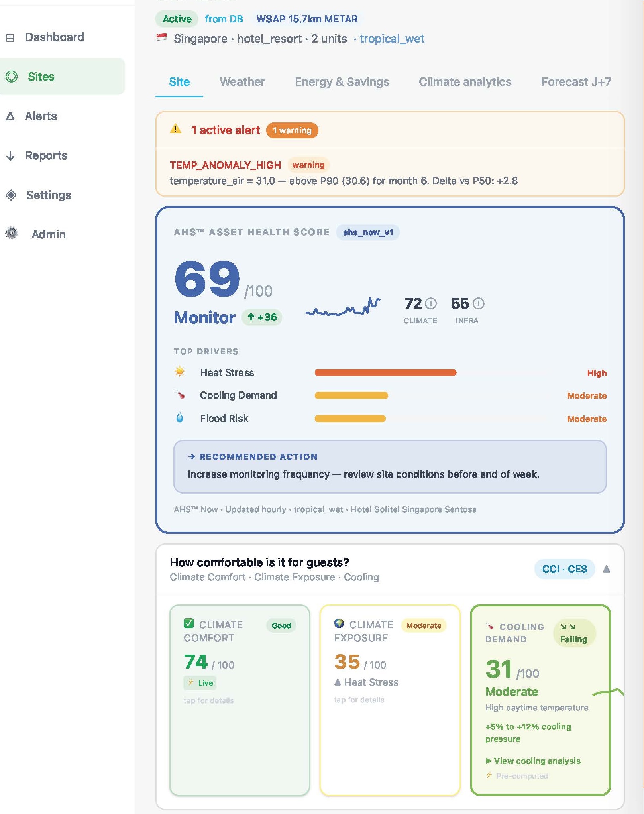
Task: Click 'How comfortable is it for guests?' heading
Action: 259,562
